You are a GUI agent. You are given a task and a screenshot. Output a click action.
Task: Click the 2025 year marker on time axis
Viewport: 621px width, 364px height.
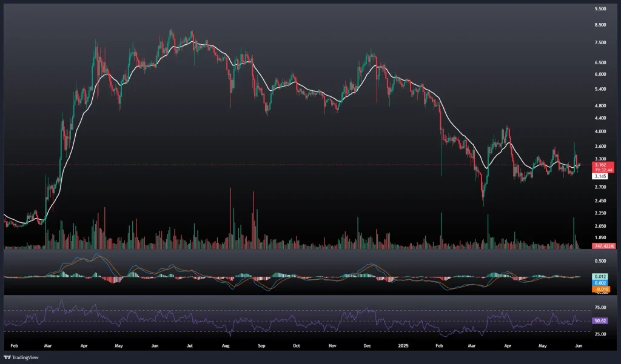(403, 345)
